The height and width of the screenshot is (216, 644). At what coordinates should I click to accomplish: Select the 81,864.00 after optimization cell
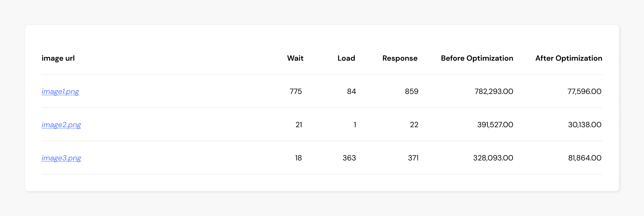pyautogui.click(x=585, y=158)
